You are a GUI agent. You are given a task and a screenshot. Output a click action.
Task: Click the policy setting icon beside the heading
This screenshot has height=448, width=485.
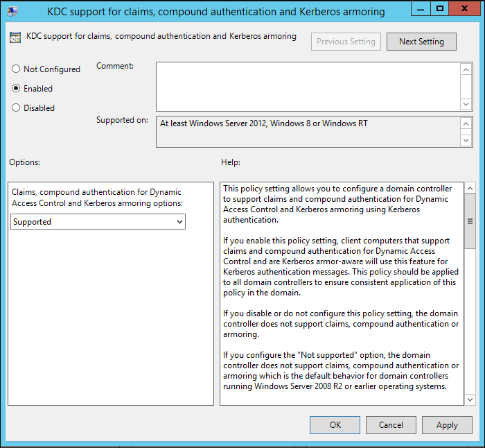tap(15, 37)
